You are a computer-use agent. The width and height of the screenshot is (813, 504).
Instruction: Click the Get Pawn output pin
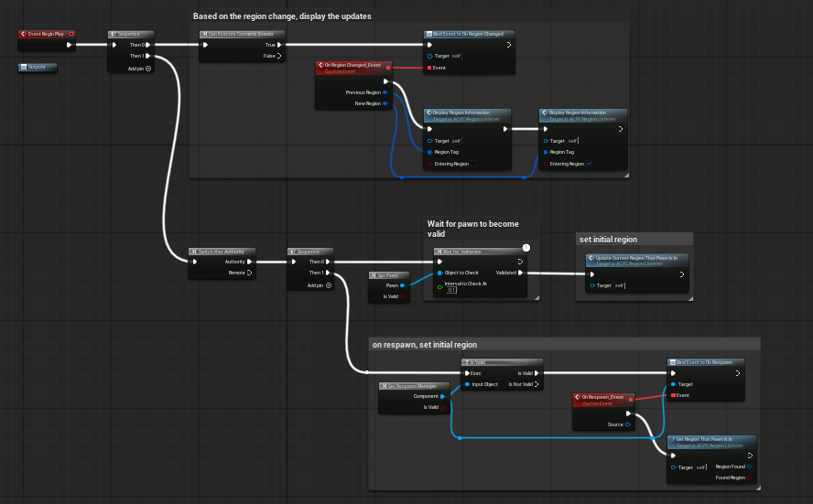point(404,285)
